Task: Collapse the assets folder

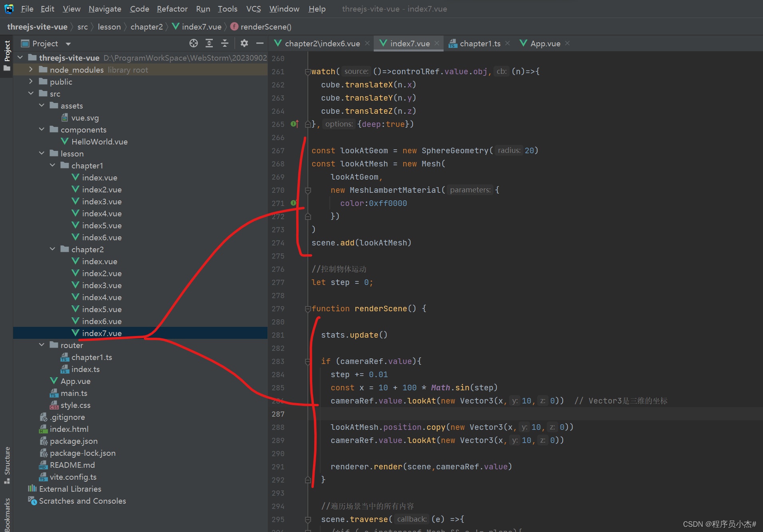Action: click(x=42, y=105)
